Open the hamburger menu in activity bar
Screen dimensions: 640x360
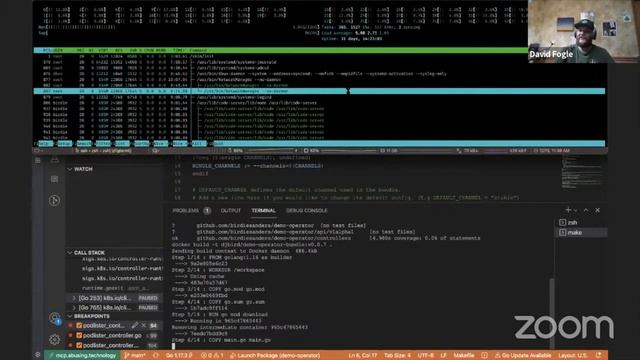click(38, 160)
